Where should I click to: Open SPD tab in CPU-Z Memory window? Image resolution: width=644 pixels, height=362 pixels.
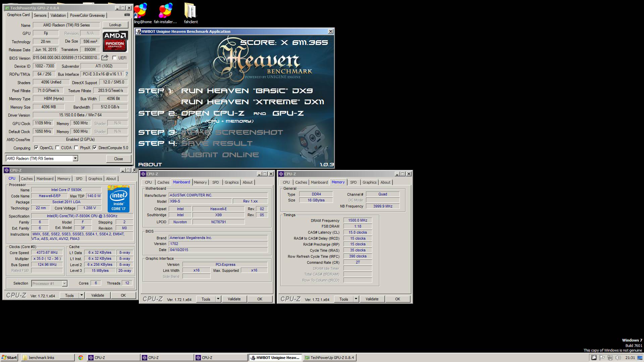[354, 182]
